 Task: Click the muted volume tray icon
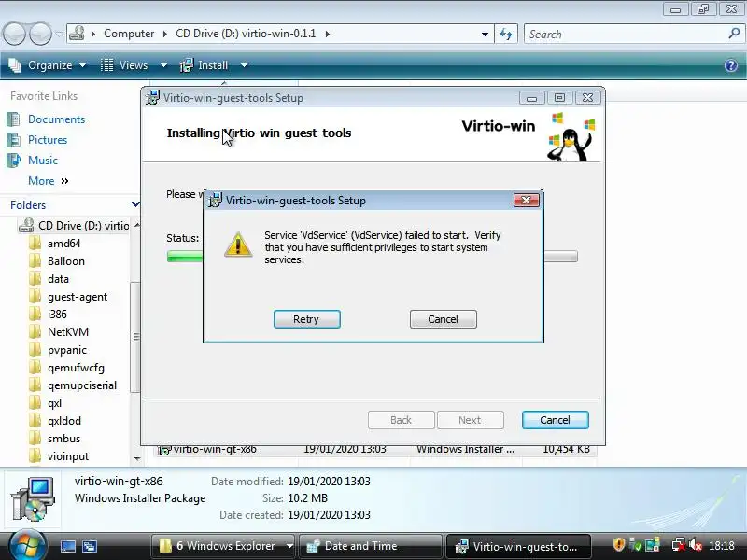pyautogui.click(x=696, y=545)
